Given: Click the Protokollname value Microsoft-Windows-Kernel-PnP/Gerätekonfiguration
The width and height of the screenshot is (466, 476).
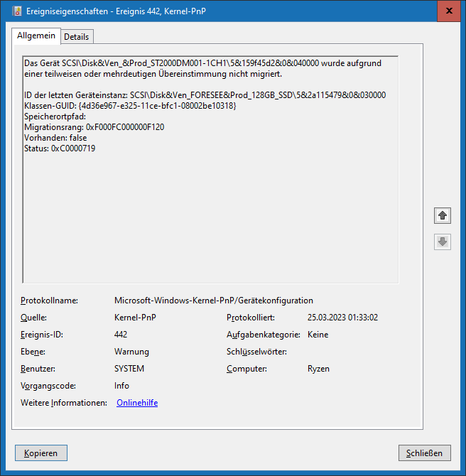Looking at the screenshot, I should pyautogui.click(x=214, y=301).
